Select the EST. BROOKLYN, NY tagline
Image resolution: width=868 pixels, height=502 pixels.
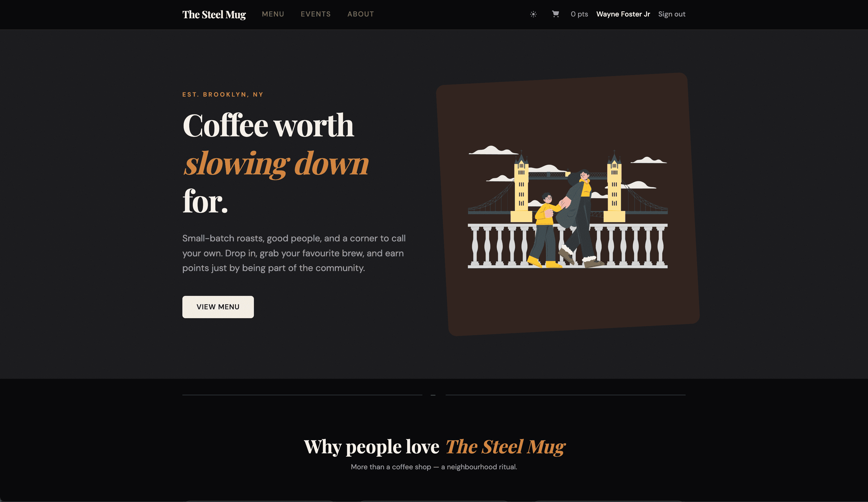click(222, 94)
